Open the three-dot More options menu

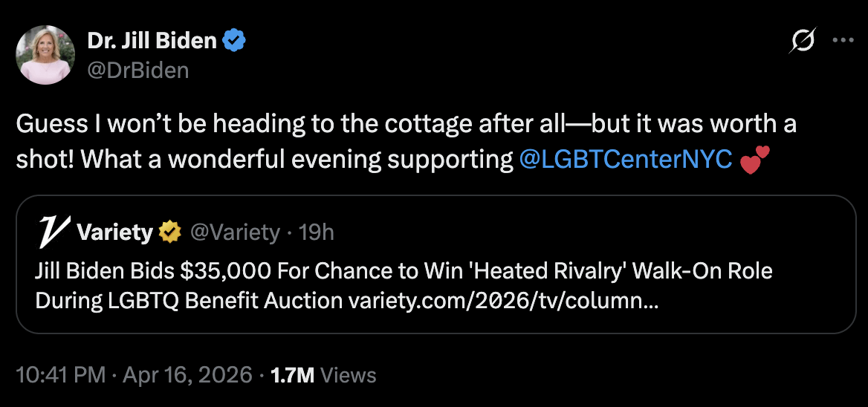[843, 41]
